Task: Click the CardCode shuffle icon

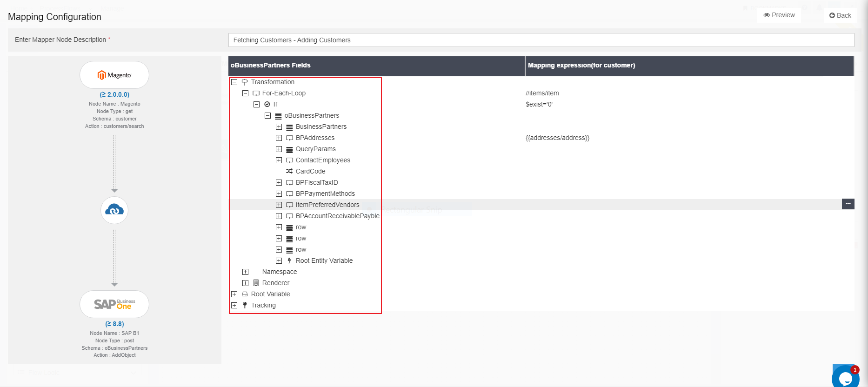Action: (x=289, y=171)
